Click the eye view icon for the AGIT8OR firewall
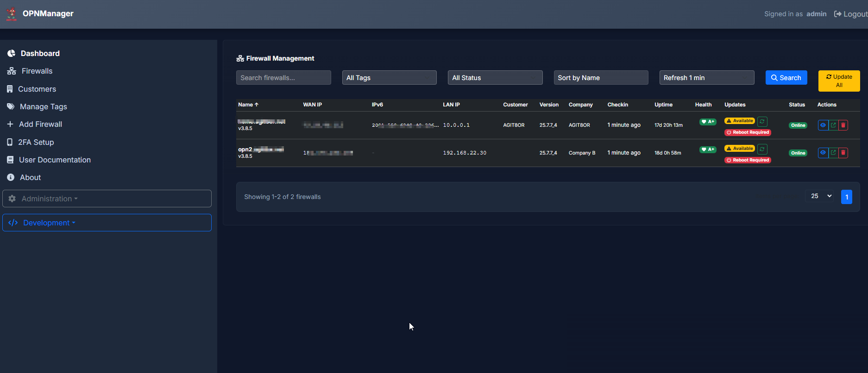Screen dimensions: 868x373 [823, 125]
